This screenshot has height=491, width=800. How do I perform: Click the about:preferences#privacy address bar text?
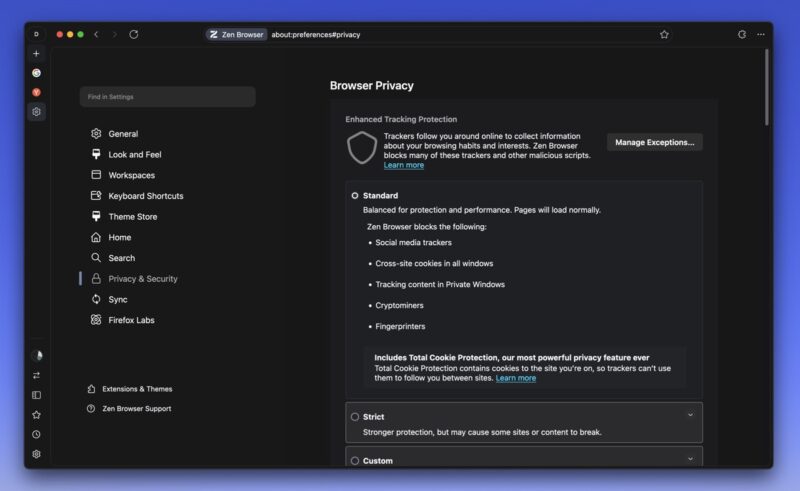coord(316,35)
